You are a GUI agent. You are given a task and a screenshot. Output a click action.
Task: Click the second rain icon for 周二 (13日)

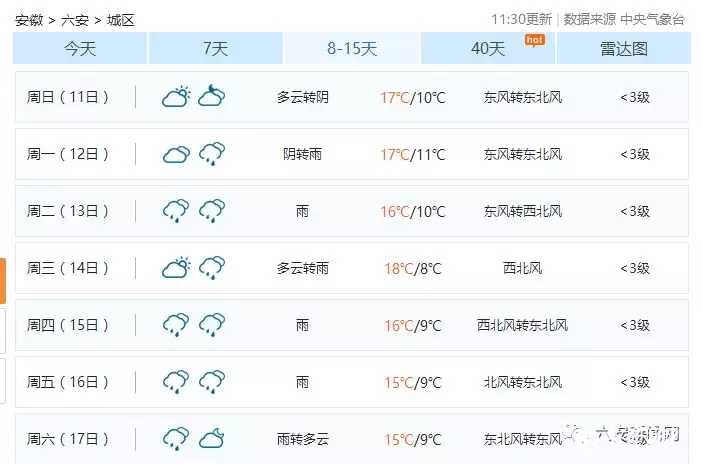pos(211,211)
